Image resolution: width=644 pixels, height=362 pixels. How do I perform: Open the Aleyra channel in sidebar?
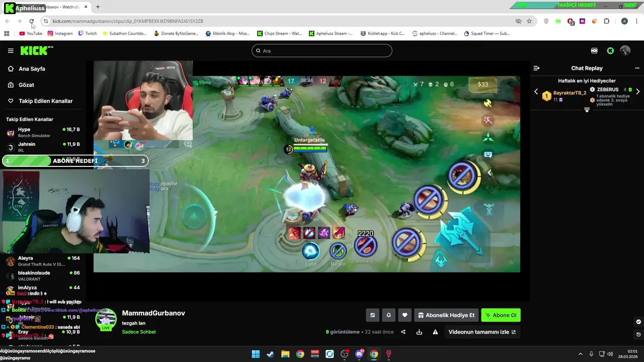[43, 261]
